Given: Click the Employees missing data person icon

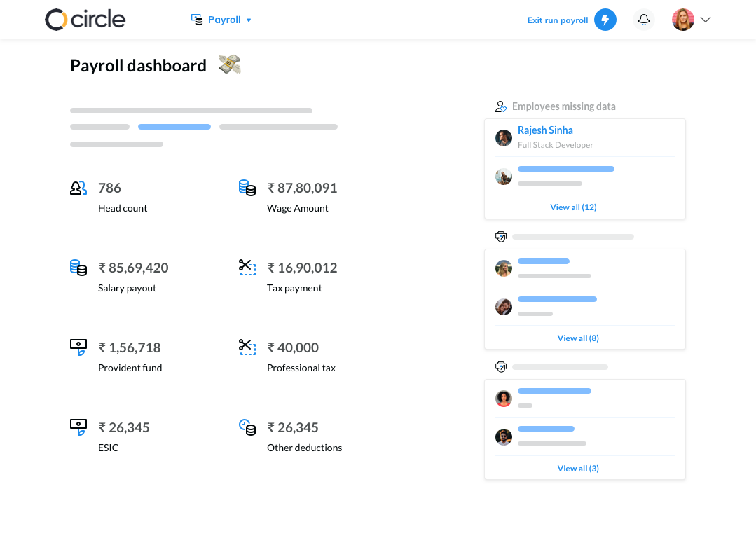Looking at the screenshot, I should [501, 106].
